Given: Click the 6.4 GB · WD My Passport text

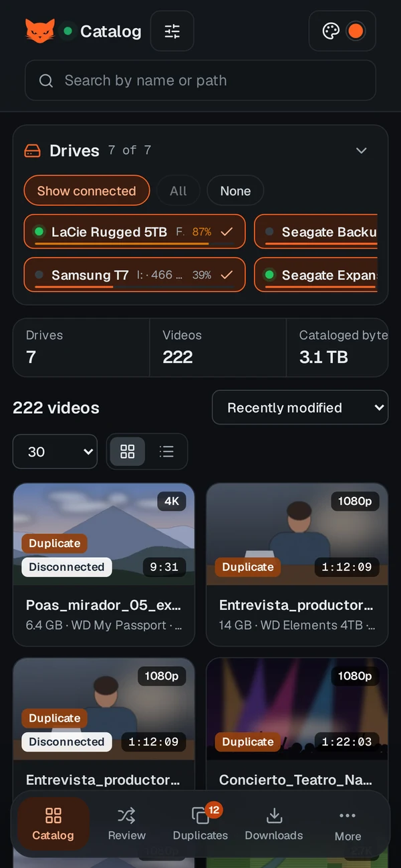Looking at the screenshot, I should coord(104,626).
